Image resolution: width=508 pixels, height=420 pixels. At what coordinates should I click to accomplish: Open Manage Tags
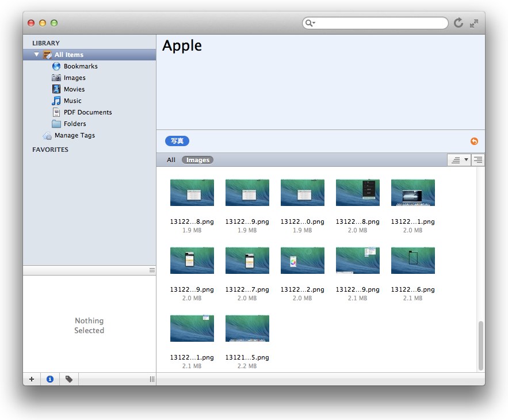coord(75,135)
